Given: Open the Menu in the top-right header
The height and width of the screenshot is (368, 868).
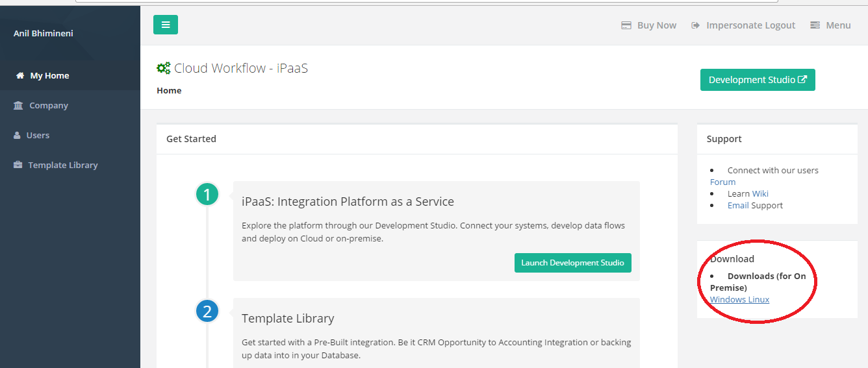Looking at the screenshot, I should (830, 25).
